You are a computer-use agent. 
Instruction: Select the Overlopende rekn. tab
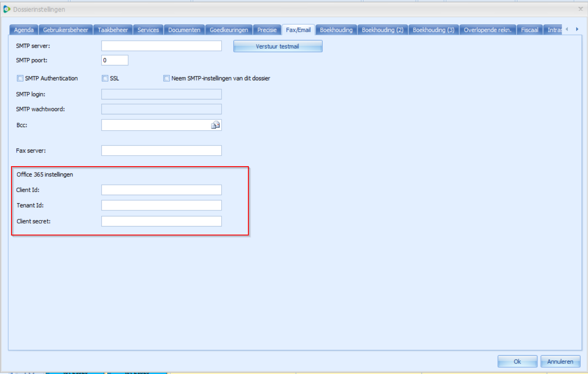click(488, 30)
